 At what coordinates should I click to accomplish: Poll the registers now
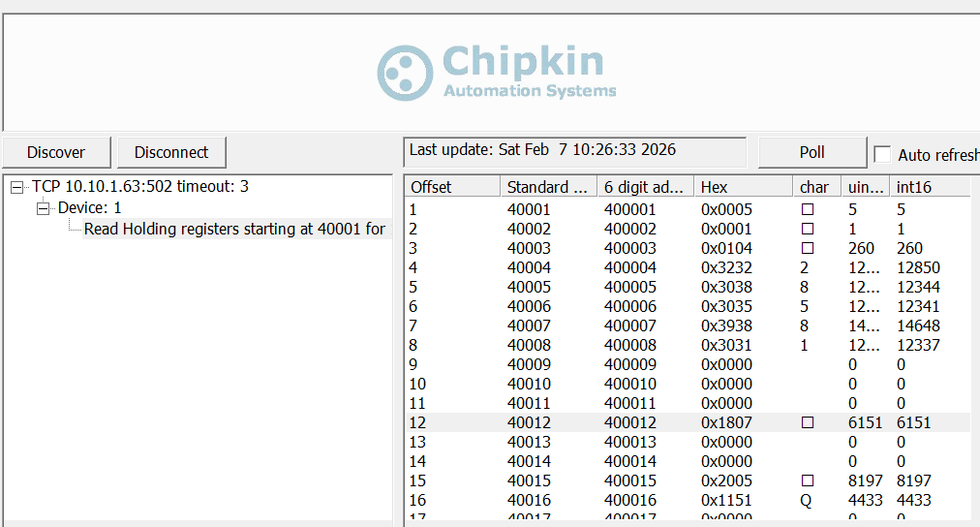coord(812,152)
